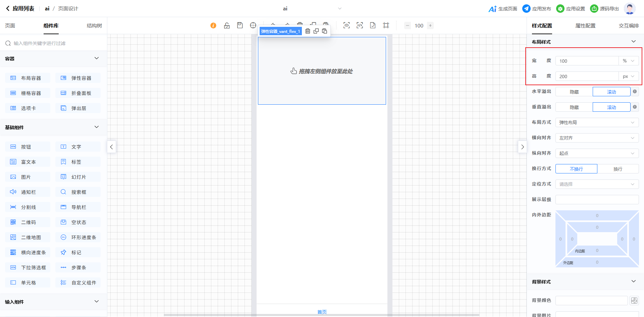Delete the selected flex container via trash icon
This screenshot has width=644, height=317.
point(308,31)
